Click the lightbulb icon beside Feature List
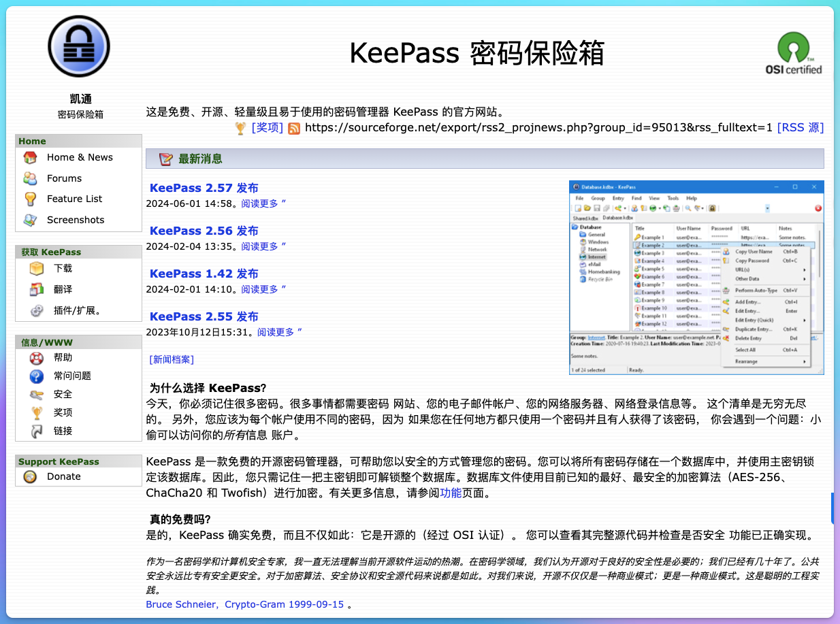 pyautogui.click(x=30, y=199)
